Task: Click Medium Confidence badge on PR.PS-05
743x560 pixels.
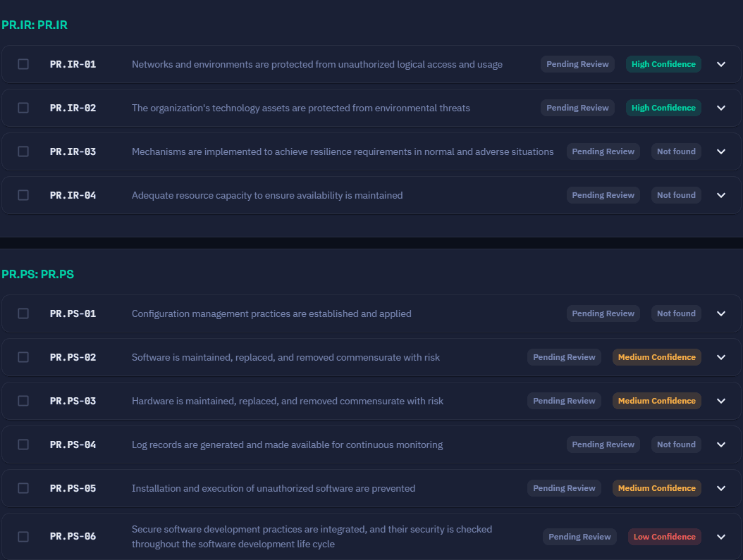Action: [657, 488]
